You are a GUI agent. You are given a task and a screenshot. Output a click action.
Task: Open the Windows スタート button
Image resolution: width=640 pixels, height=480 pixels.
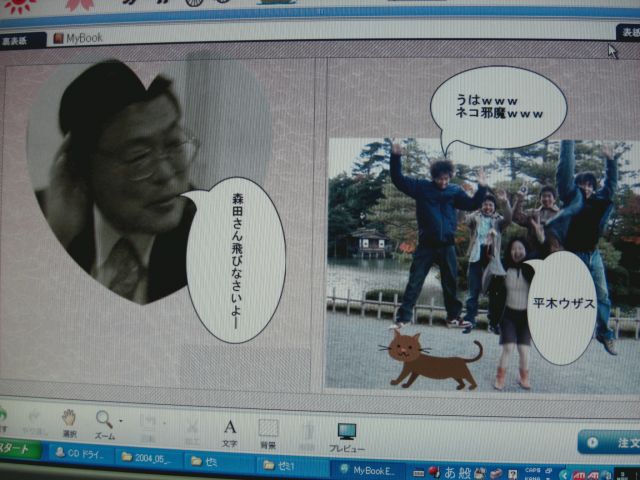tap(18, 449)
